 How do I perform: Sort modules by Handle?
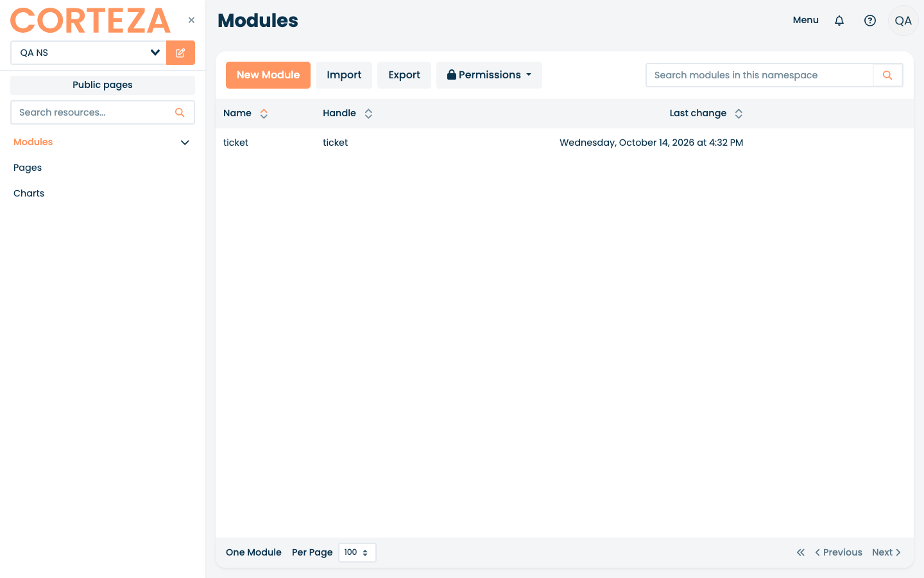(x=368, y=114)
